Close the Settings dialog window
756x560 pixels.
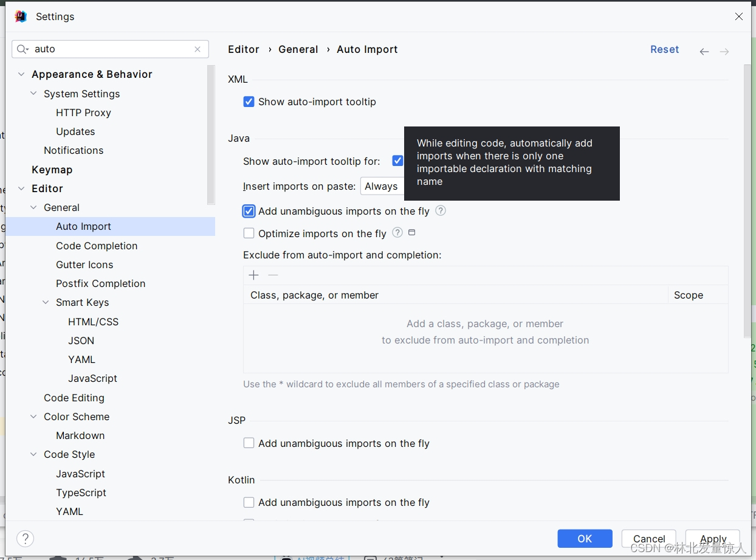(x=738, y=16)
